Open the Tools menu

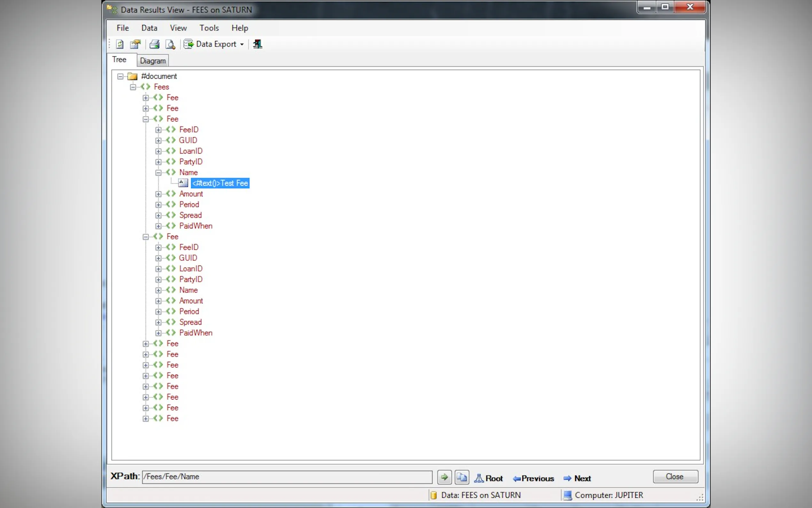[209, 28]
